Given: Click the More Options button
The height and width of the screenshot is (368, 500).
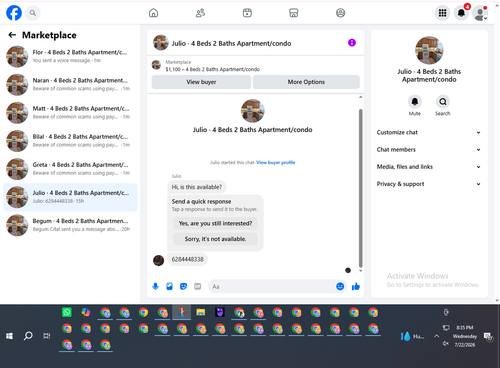Looking at the screenshot, I should [306, 82].
